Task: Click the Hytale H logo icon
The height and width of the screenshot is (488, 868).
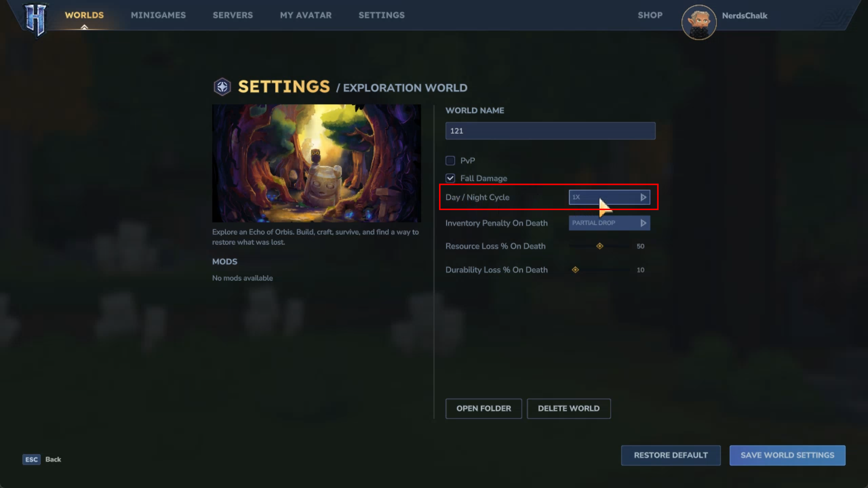Action: (x=36, y=19)
